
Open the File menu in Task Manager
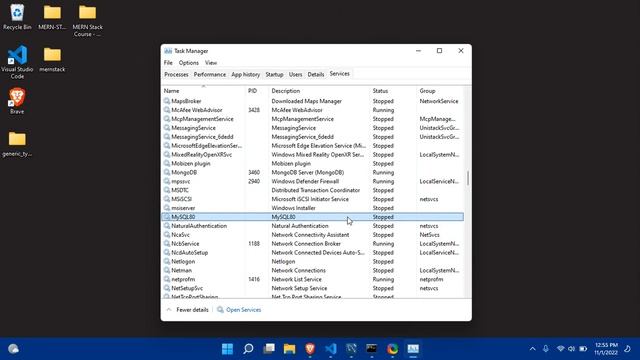168,63
